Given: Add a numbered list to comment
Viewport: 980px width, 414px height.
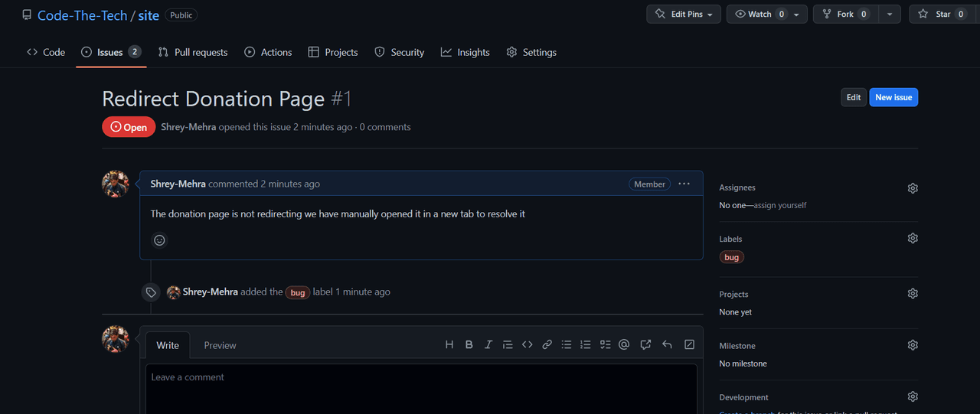Looking at the screenshot, I should click(x=586, y=345).
